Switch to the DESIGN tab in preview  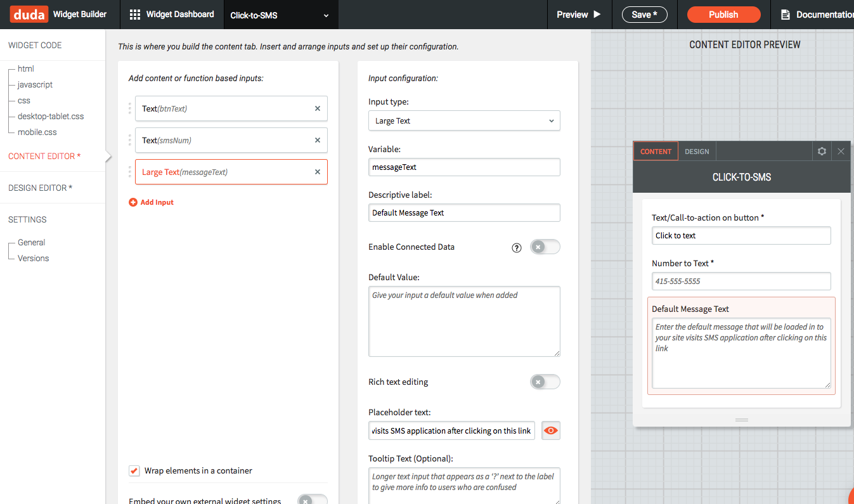coord(697,152)
